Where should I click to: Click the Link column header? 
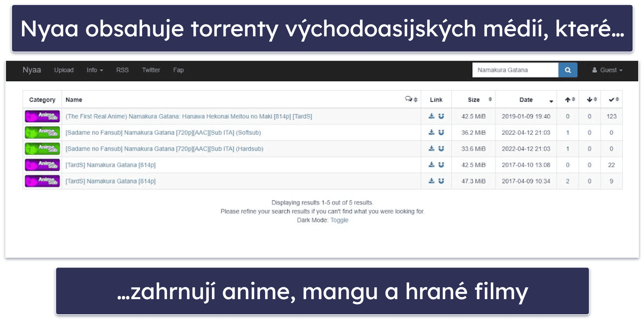coord(436,100)
